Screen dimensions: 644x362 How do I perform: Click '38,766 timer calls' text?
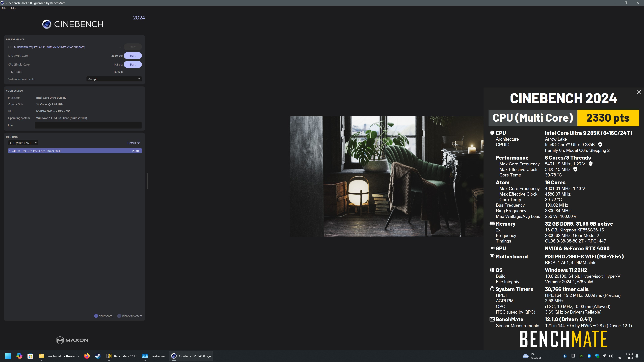pos(567,289)
